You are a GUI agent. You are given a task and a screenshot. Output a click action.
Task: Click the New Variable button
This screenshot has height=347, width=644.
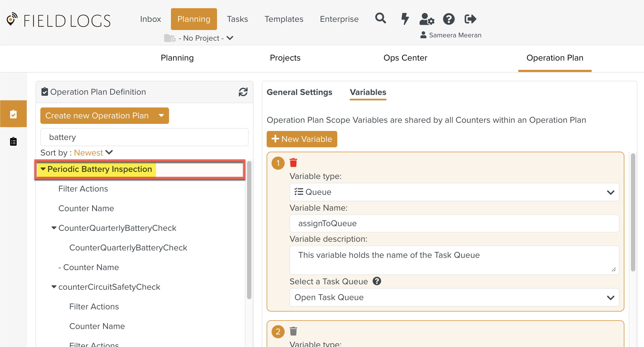point(302,139)
